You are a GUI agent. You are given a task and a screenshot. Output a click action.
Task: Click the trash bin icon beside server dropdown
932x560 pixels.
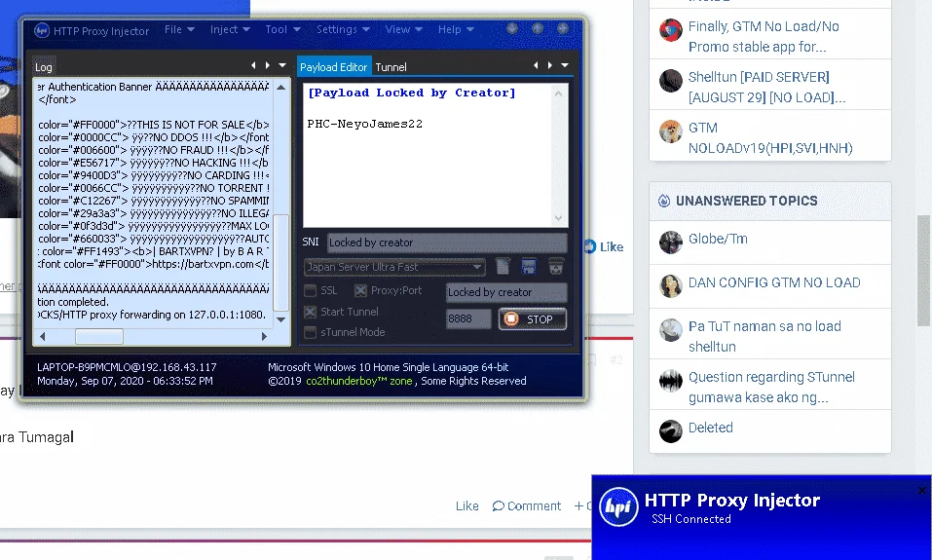click(556, 266)
